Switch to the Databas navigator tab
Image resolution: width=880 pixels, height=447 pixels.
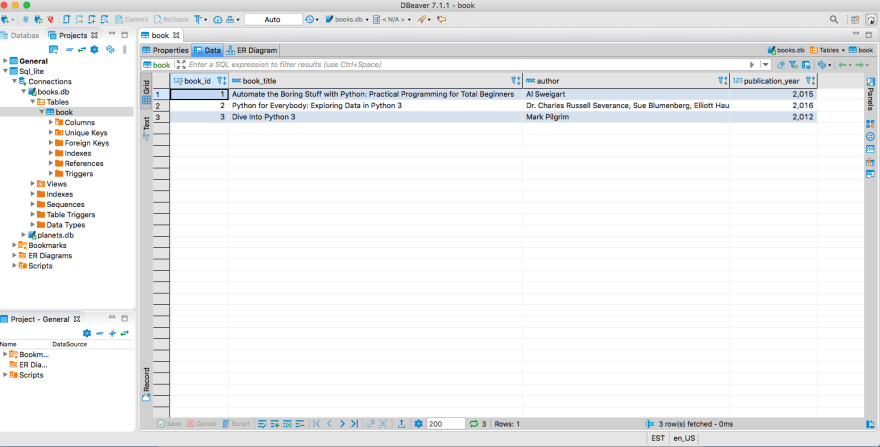[21, 35]
